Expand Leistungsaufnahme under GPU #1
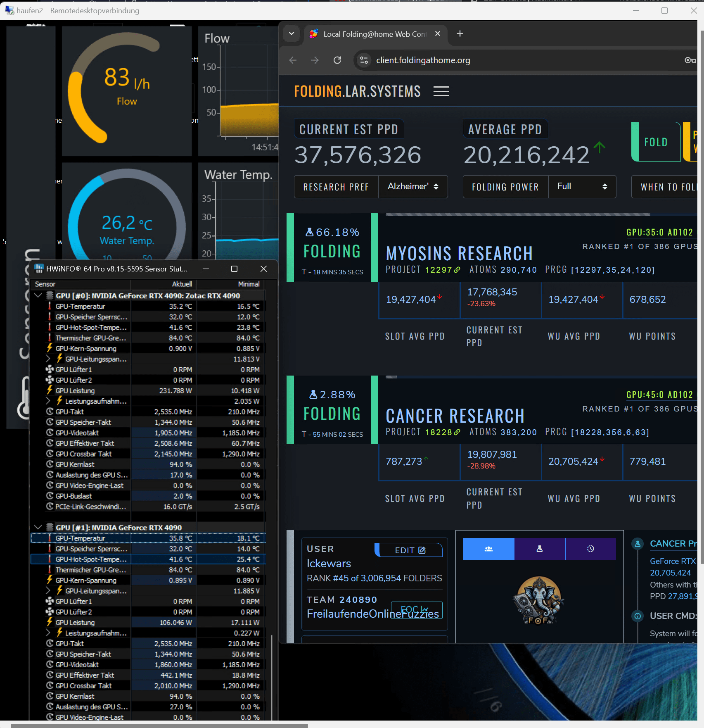 (48, 633)
